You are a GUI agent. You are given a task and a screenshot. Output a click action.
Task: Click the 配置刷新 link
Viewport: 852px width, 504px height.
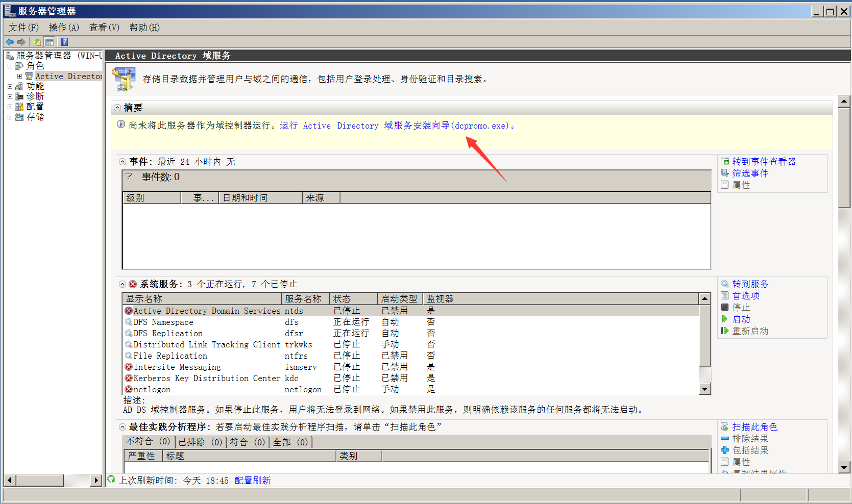click(253, 481)
